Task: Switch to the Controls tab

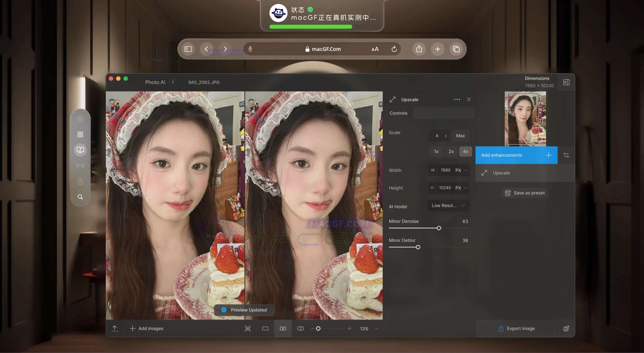Action: [x=398, y=113]
